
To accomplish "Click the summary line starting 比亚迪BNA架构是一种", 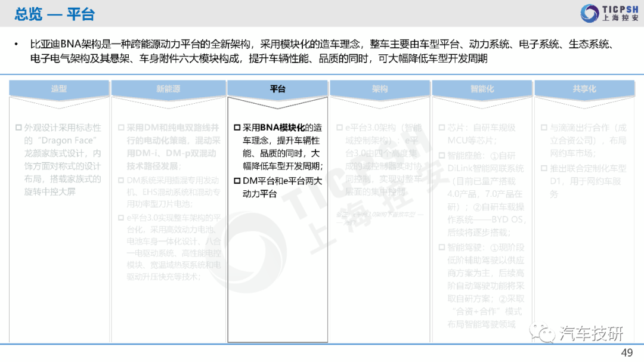I will 321,44.
